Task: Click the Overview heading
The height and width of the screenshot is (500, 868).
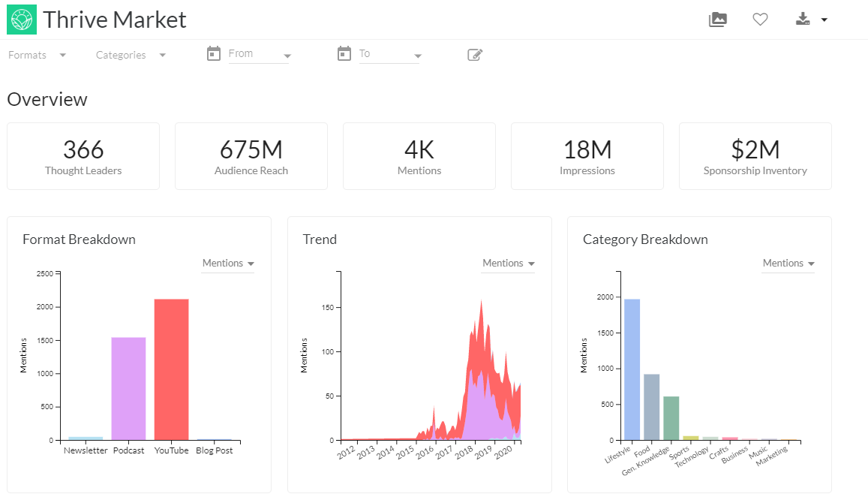Action: [x=47, y=100]
